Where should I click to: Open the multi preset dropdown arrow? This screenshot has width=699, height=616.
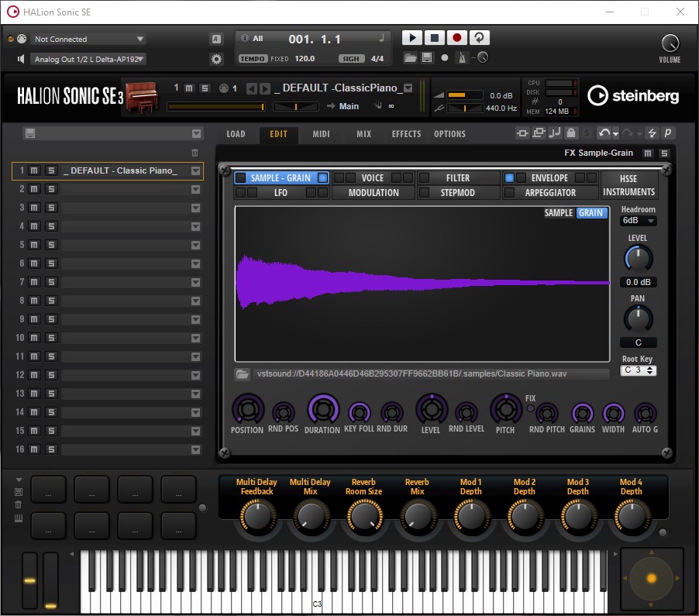tap(196, 134)
